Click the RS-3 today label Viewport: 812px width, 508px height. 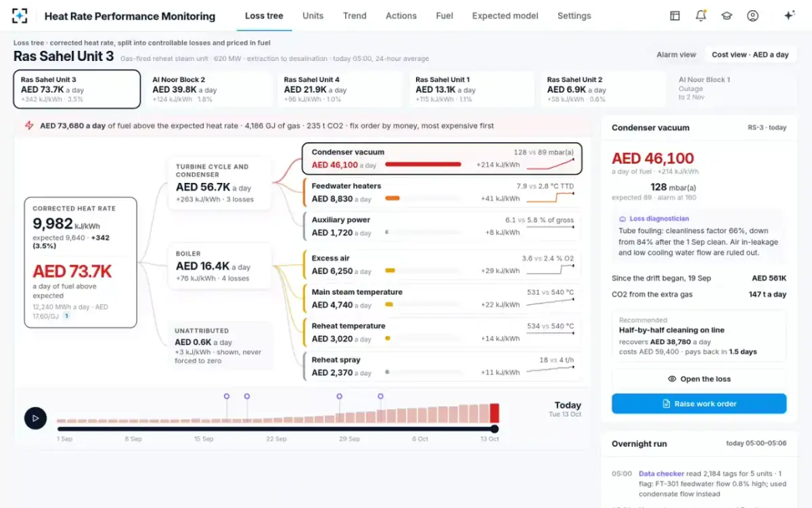(x=767, y=127)
